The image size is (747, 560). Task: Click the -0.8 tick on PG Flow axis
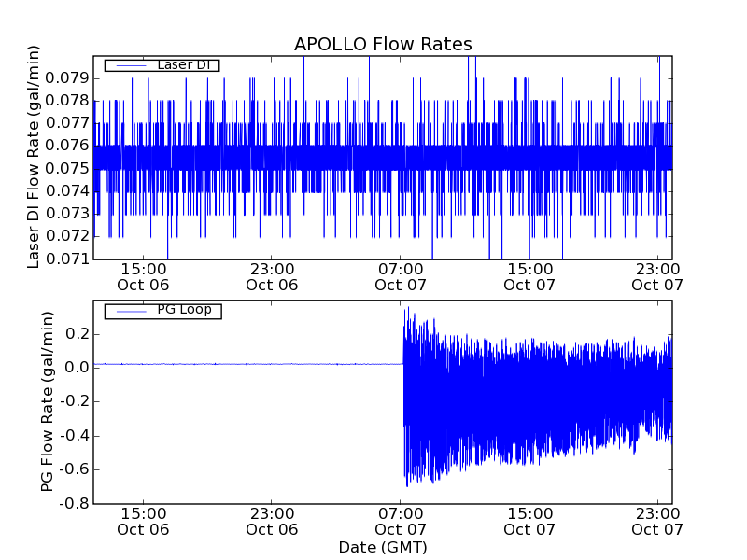pos(75,503)
